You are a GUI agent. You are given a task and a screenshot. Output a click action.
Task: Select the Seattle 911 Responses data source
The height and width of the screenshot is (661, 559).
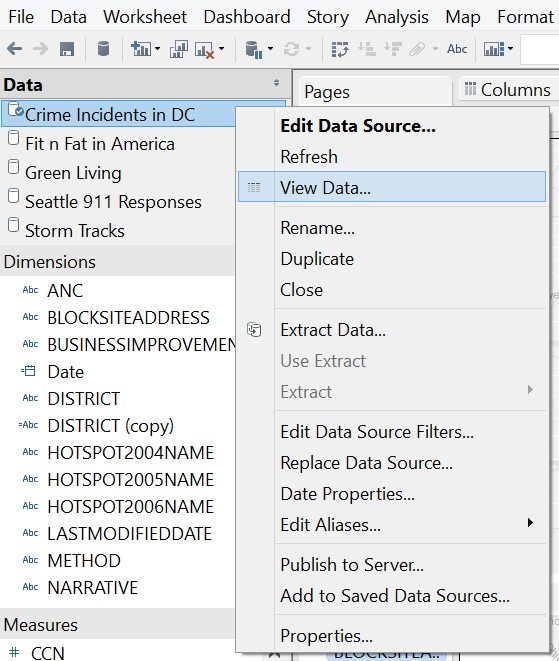tap(113, 202)
